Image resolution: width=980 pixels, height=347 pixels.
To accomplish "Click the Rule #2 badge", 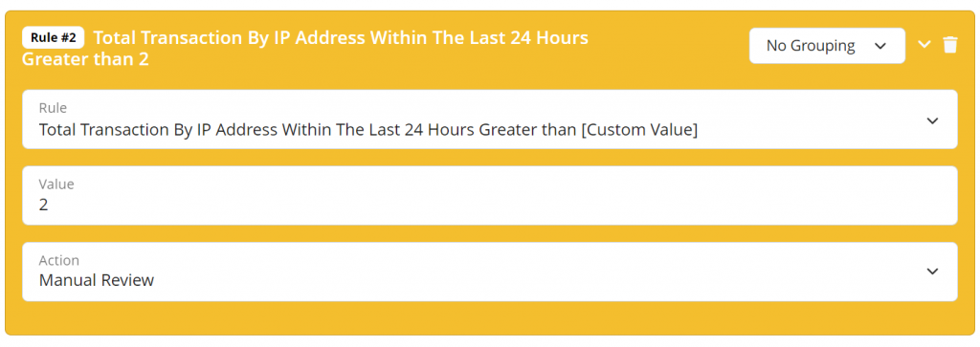I will pyautogui.click(x=54, y=37).
